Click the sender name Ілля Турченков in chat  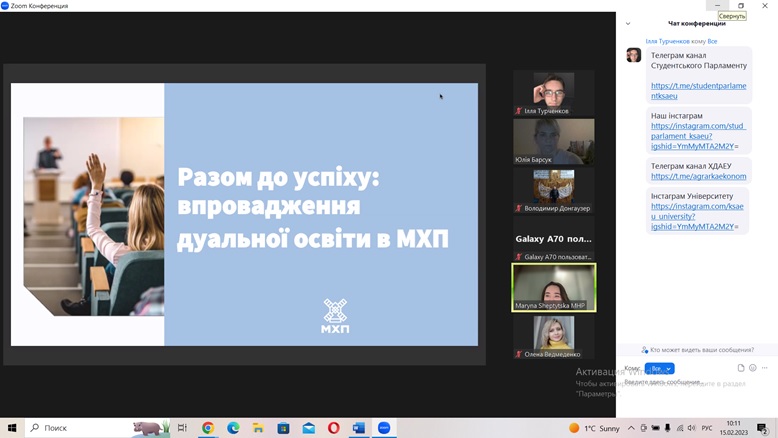[667, 41]
